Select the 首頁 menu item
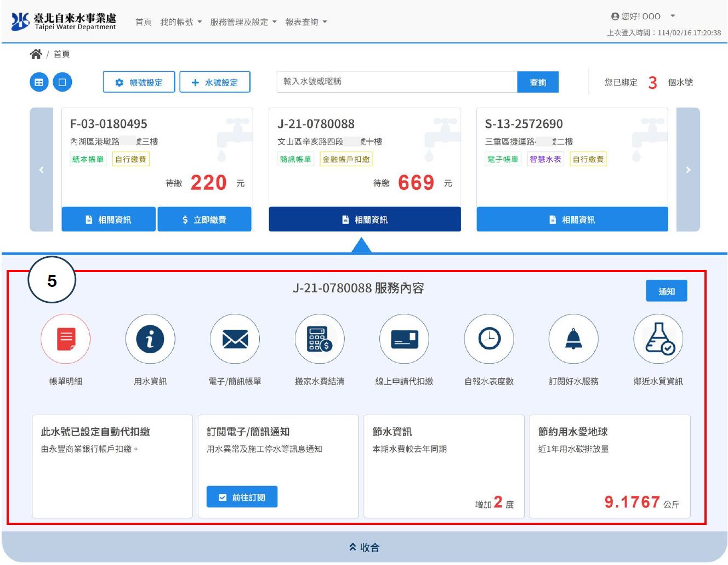 (x=144, y=22)
